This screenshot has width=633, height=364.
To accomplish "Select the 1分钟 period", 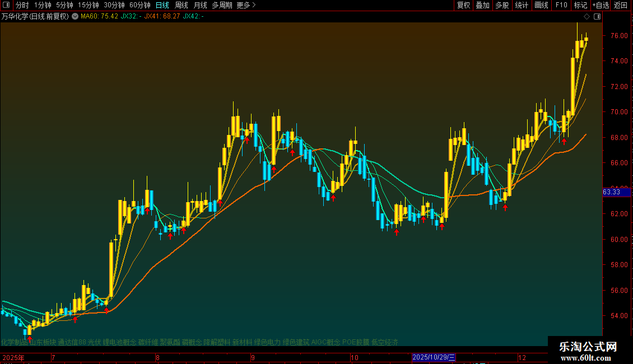I will coord(43,5).
